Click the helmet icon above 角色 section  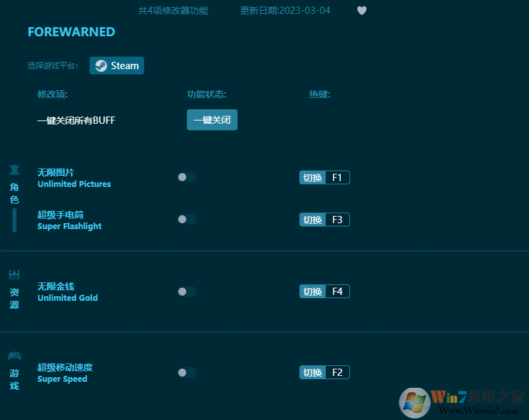(14, 169)
